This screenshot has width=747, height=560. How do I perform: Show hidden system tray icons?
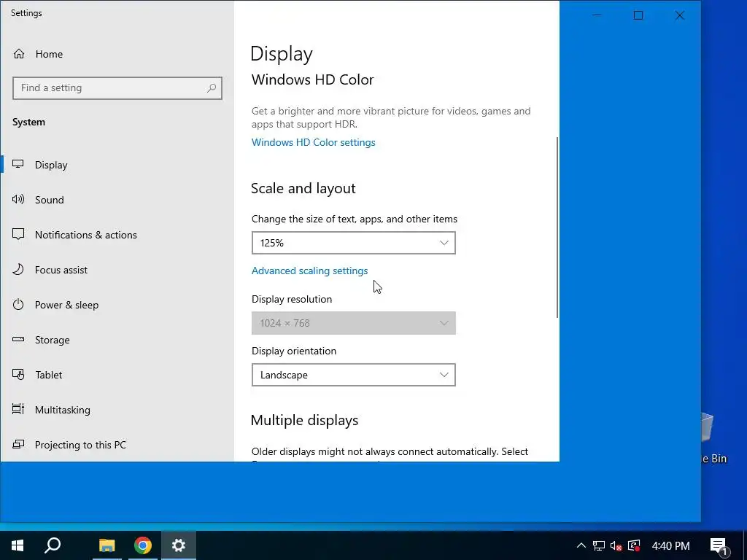581,545
